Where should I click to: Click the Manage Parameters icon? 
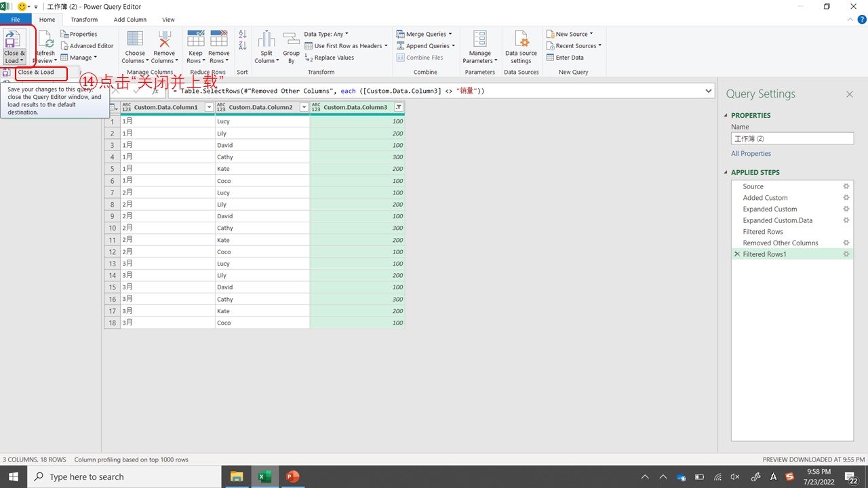coord(479,39)
